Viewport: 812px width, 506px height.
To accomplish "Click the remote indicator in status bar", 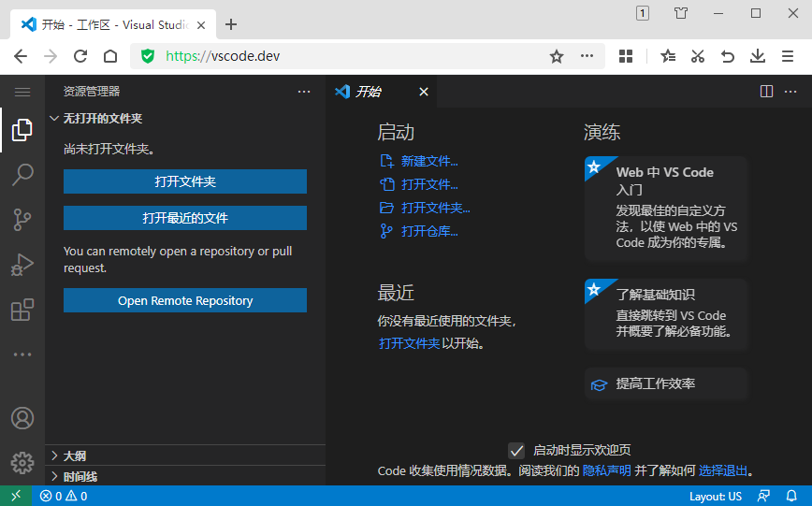I will 16,496.
